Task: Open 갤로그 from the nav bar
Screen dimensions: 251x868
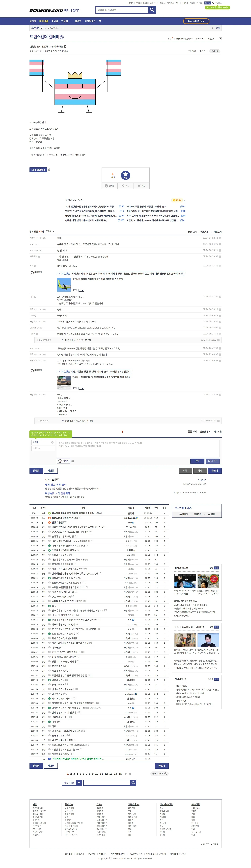Action: point(78,21)
